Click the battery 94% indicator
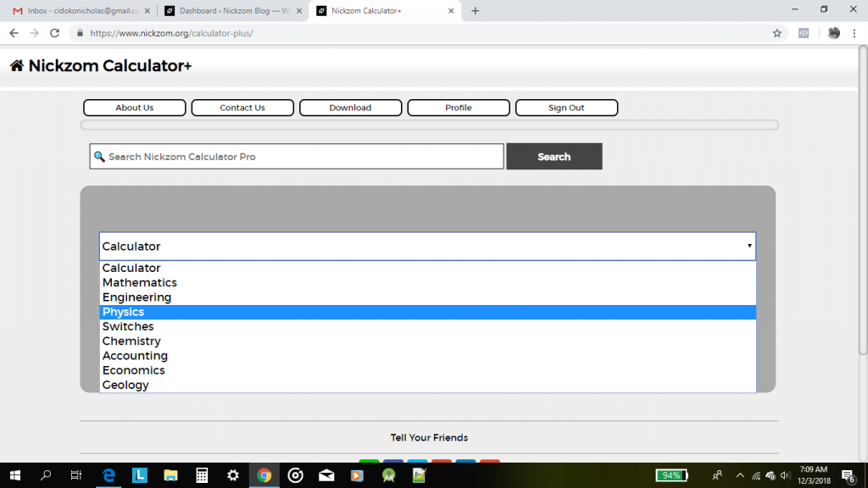The width and height of the screenshot is (868, 488). [x=671, y=475]
